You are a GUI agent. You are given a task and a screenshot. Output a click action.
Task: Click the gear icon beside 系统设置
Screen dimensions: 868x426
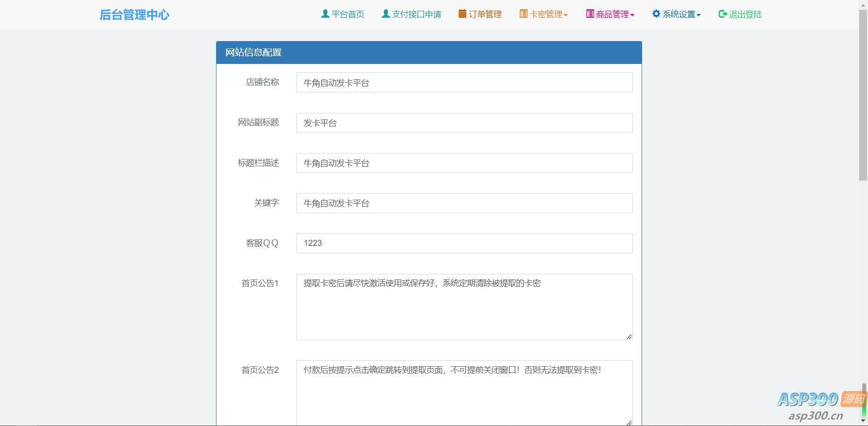[x=656, y=14]
